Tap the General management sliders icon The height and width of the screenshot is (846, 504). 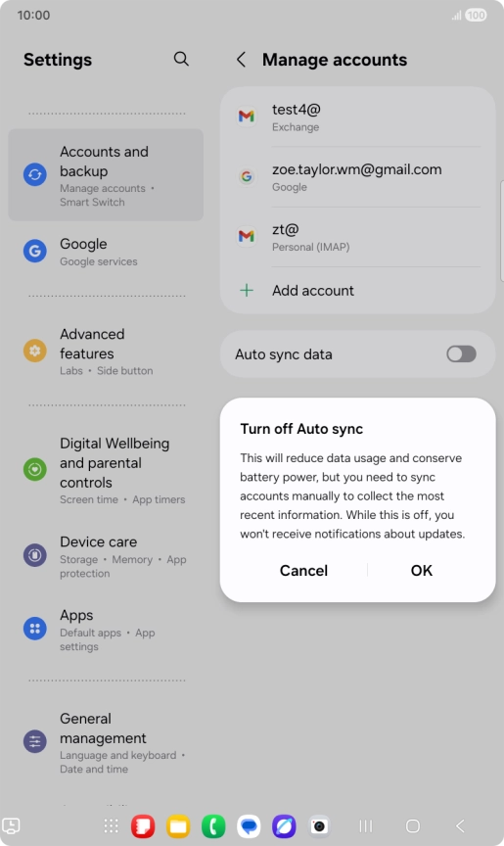coord(35,741)
